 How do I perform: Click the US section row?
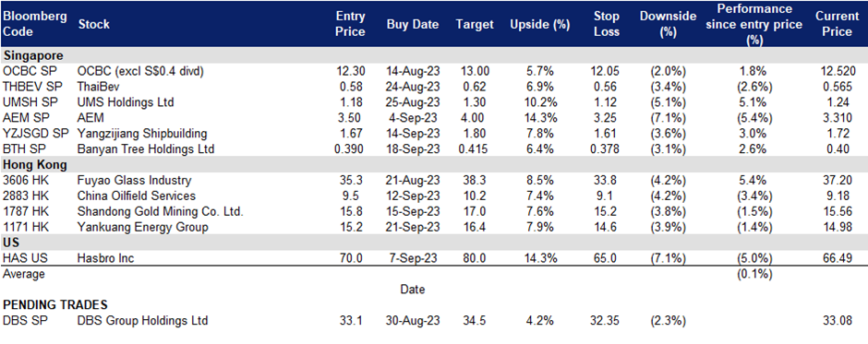pyautogui.click(x=434, y=243)
